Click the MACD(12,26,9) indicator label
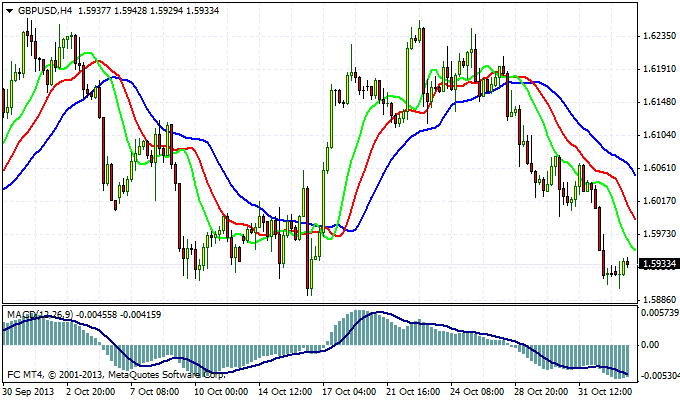 (40, 315)
